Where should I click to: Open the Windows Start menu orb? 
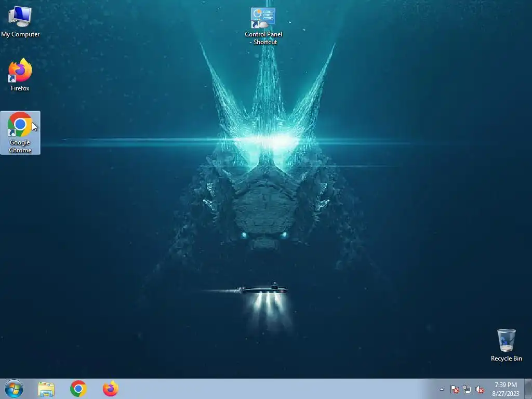point(14,389)
